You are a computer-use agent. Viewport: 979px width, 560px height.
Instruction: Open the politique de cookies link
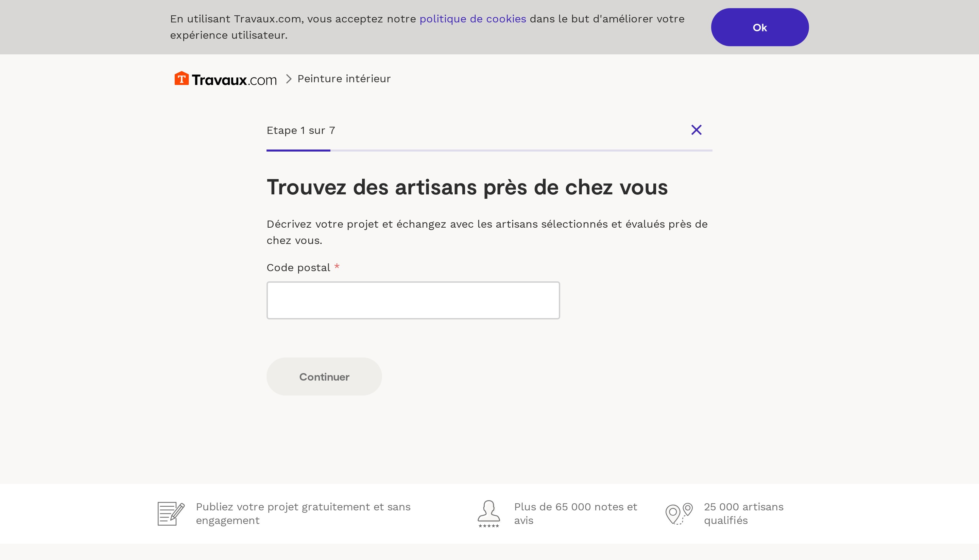tap(473, 19)
